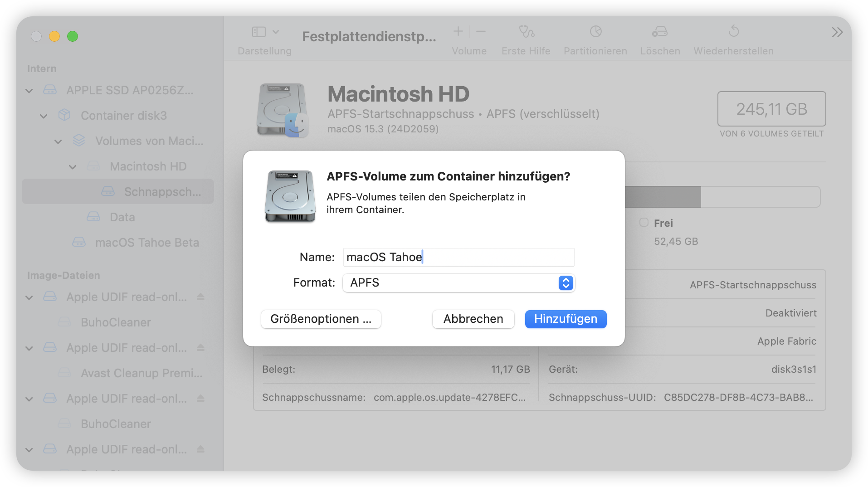Minimize the window with yellow button
This screenshot has width=868, height=487.
(x=54, y=36)
